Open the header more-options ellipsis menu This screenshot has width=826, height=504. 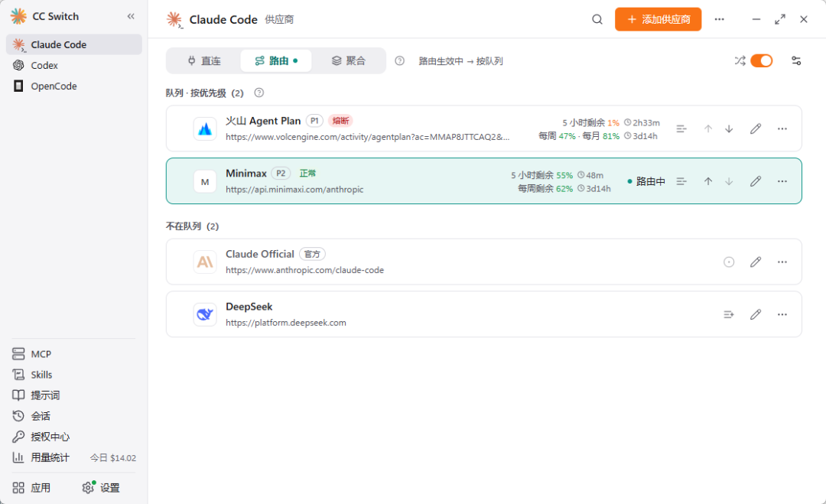(x=719, y=19)
